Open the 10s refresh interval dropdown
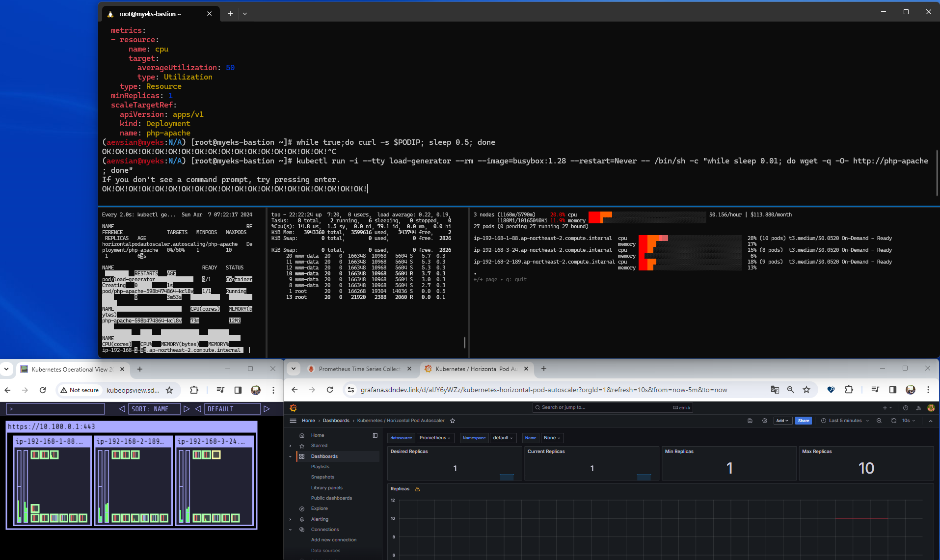Screen dimensions: 940x560 909,421
